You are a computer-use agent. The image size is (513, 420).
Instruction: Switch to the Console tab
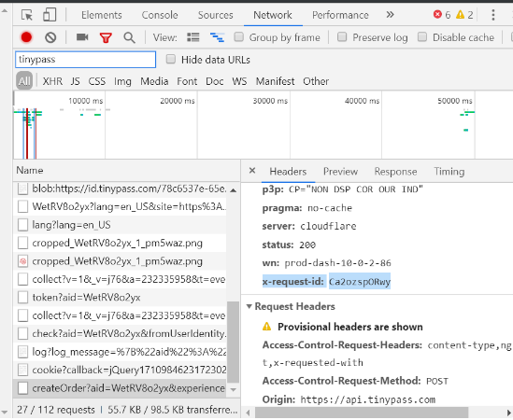tap(160, 15)
